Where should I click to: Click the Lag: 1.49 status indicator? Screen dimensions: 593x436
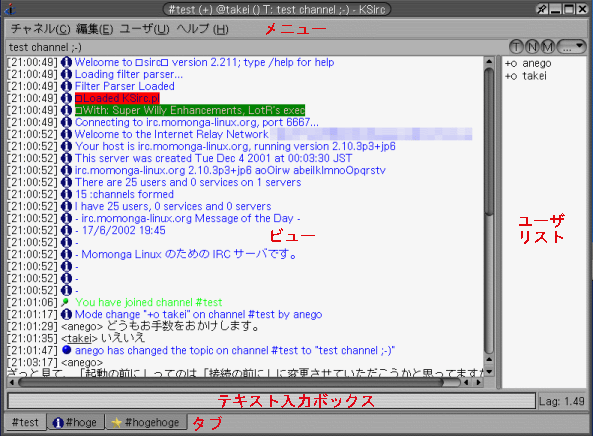(562, 401)
